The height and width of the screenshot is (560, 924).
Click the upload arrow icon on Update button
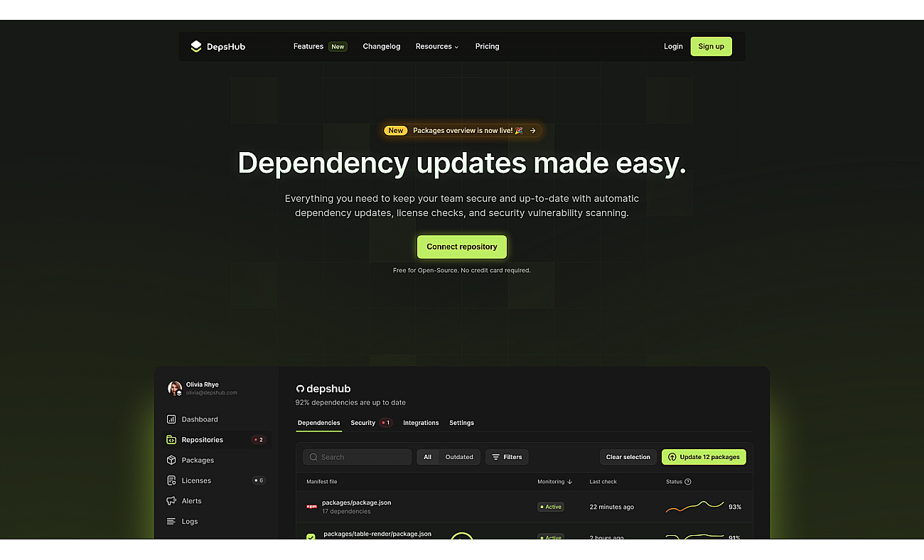[x=672, y=457]
